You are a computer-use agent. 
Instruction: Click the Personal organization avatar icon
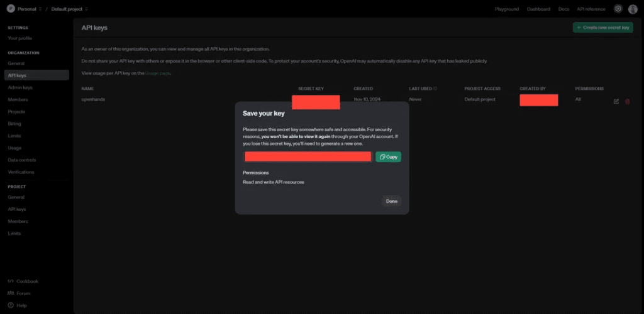pos(11,9)
